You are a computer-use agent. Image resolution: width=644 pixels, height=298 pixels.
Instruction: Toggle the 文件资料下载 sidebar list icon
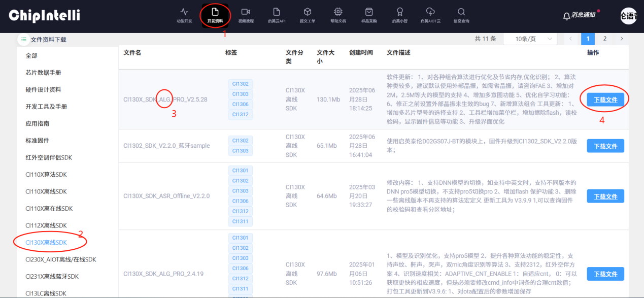(x=24, y=39)
